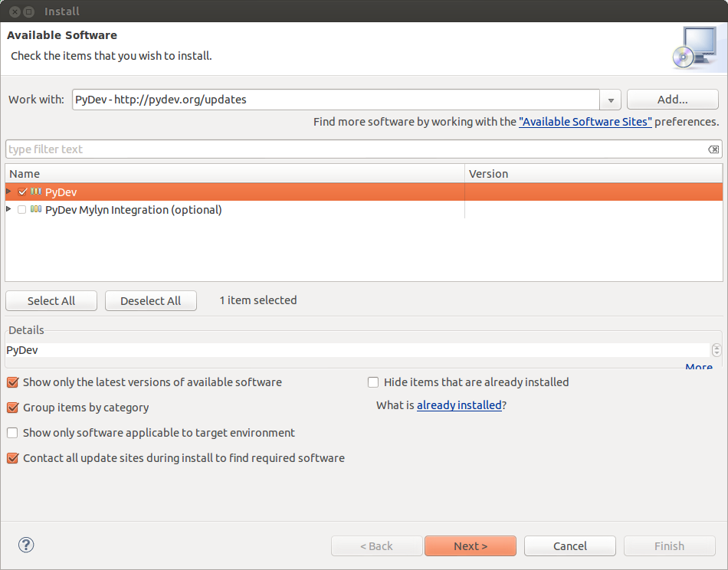Click the Version column header
The height and width of the screenshot is (570, 728).
tap(593, 174)
